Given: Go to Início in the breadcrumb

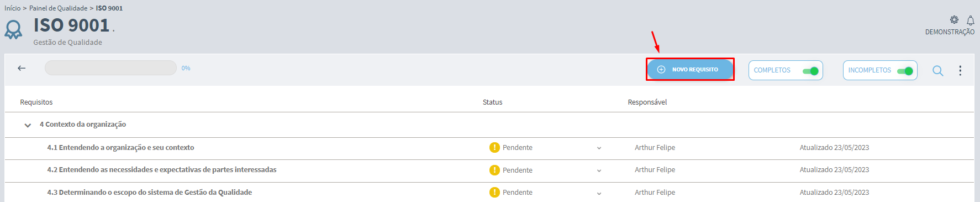Looking at the screenshot, I should [x=12, y=8].
